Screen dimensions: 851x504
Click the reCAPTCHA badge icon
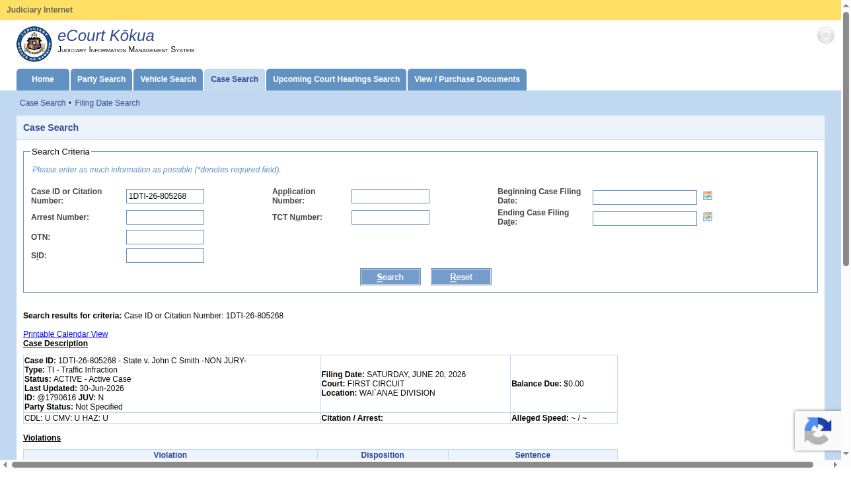(818, 431)
